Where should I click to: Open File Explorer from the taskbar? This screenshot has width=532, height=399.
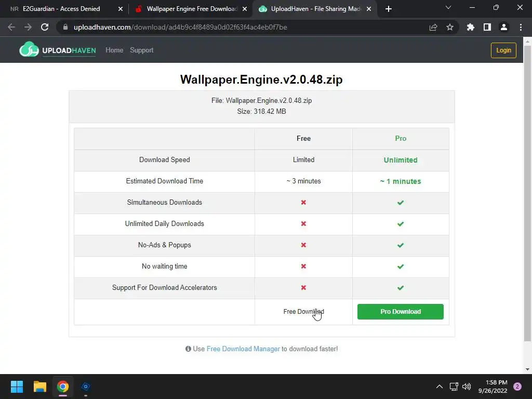39,387
